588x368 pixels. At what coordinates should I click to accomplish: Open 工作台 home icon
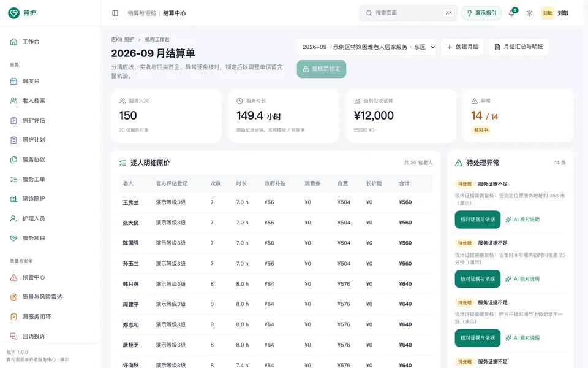click(13, 42)
